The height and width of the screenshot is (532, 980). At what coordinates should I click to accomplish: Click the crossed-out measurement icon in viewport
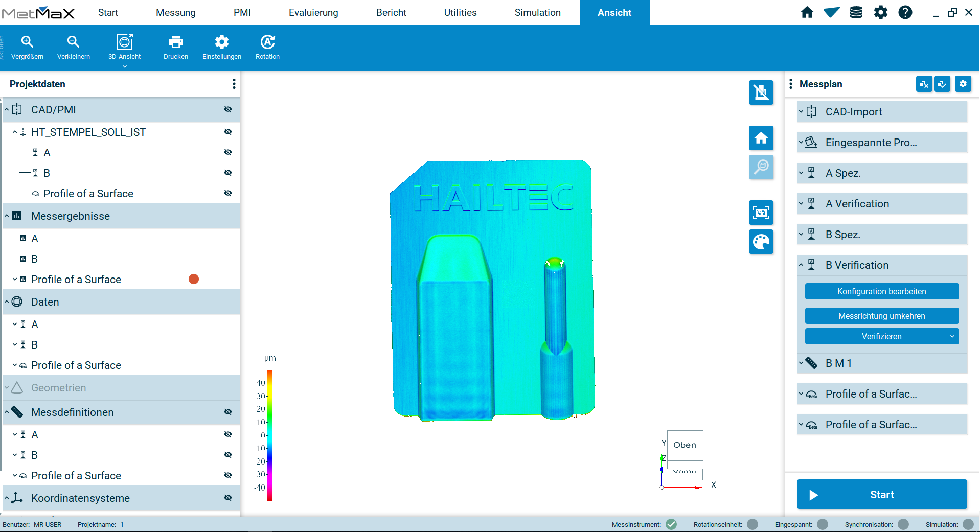tap(761, 92)
